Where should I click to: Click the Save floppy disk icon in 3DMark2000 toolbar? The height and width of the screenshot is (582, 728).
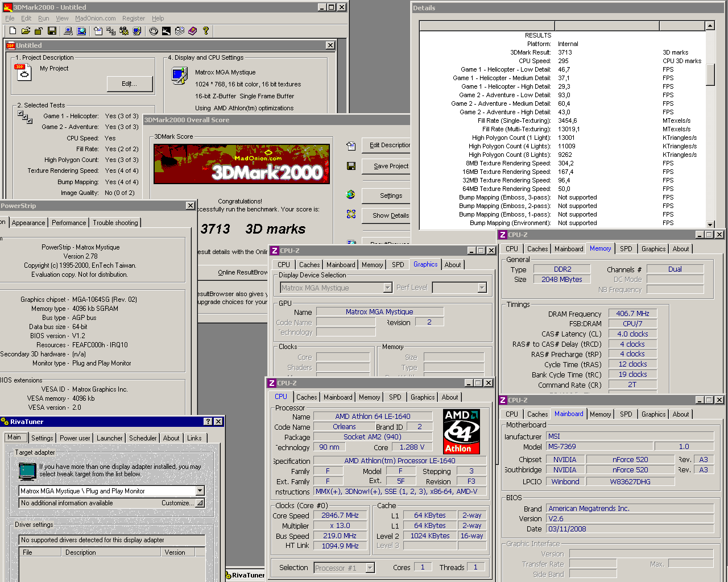pos(52,31)
